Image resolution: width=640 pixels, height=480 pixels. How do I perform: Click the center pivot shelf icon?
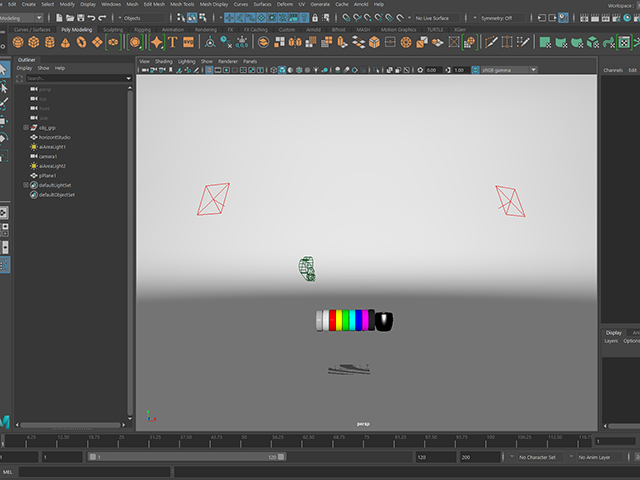(x=210, y=42)
